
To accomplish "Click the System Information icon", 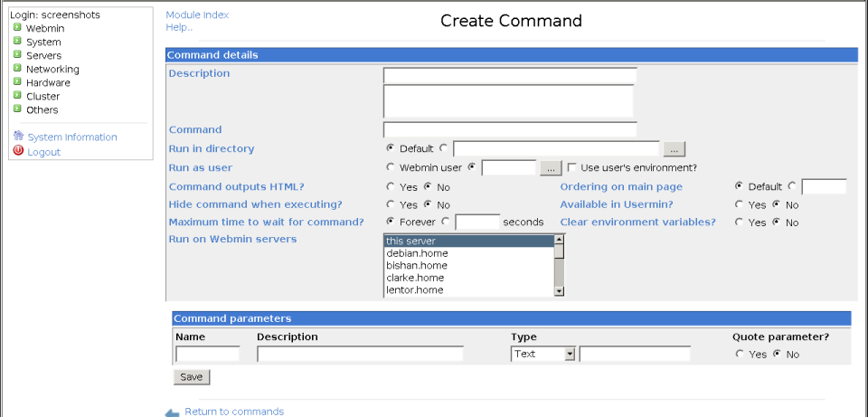I will (x=18, y=137).
